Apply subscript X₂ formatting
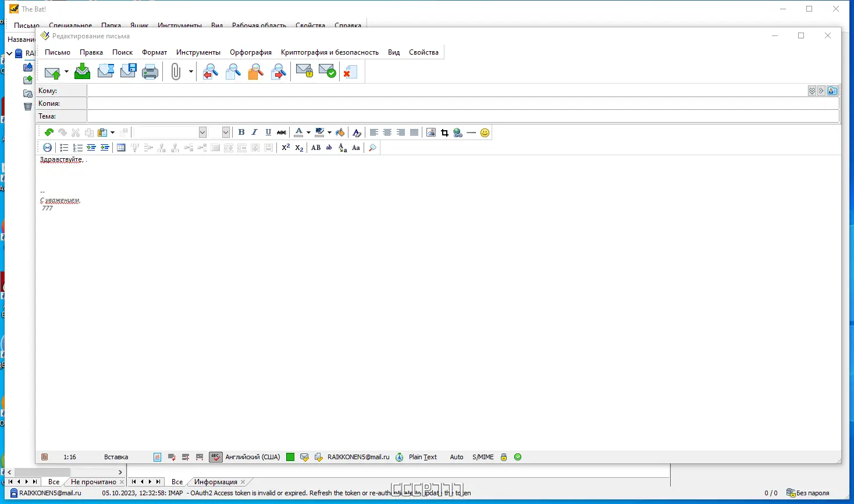 [x=299, y=148]
